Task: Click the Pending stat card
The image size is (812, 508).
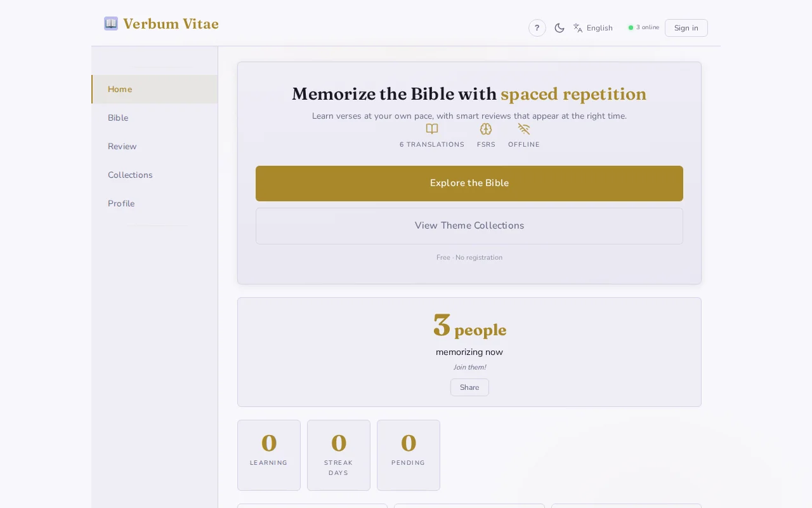Action: [409, 455]
